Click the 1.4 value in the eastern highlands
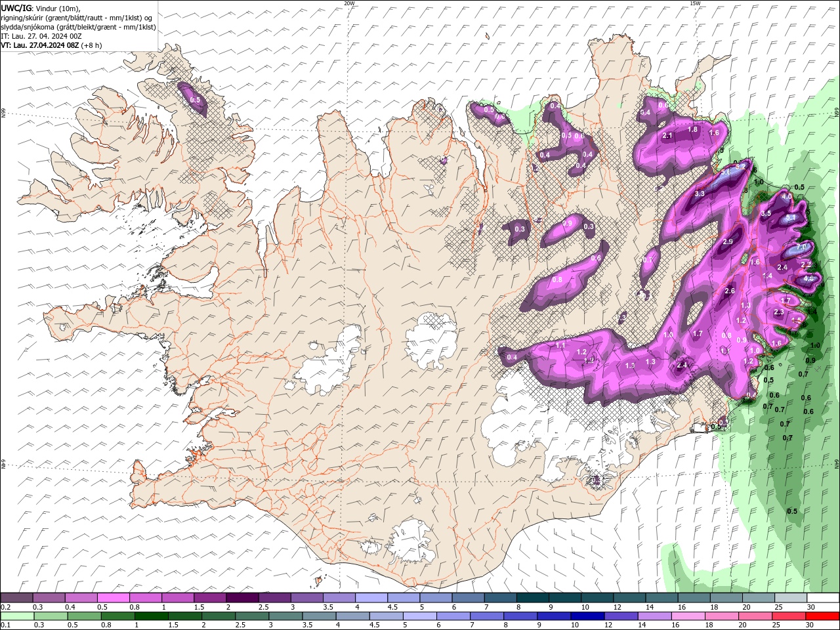Image resolution: width=840 pixels, height=630 pixels. [x=768, y=276]
